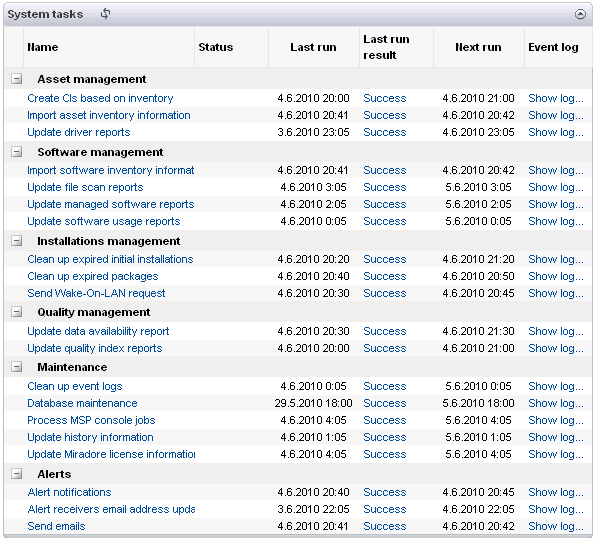Open Database maintenance task

[82, 403]
